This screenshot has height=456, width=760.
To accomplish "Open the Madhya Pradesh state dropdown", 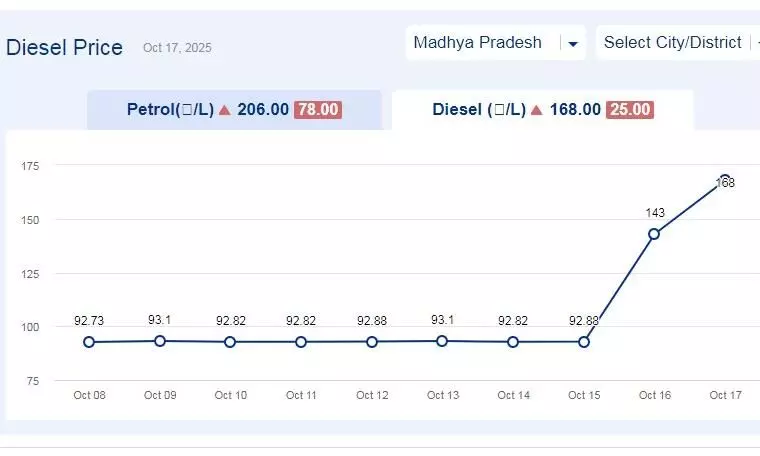I will pos(478,43).
